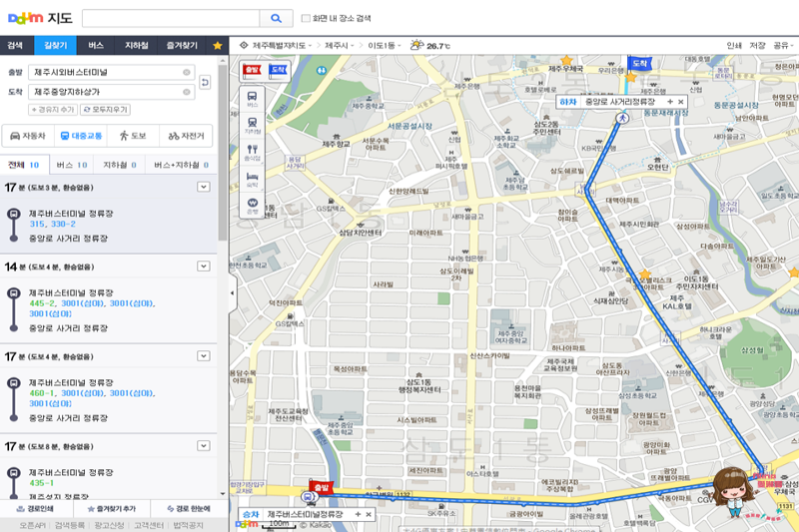Expand the first 17분 (도보 3분) route
This screenshot has height=532, width=799.
(204, 187)
